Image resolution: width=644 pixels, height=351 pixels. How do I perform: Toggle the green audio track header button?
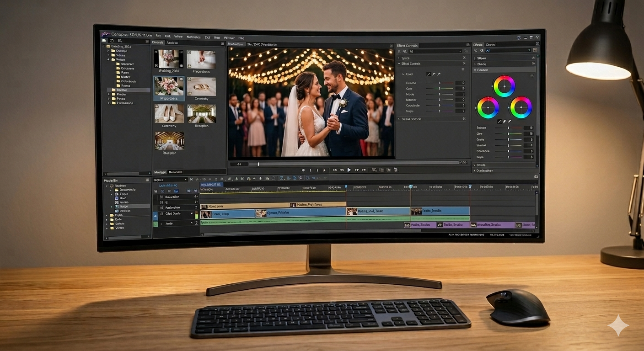click(156, 224)
